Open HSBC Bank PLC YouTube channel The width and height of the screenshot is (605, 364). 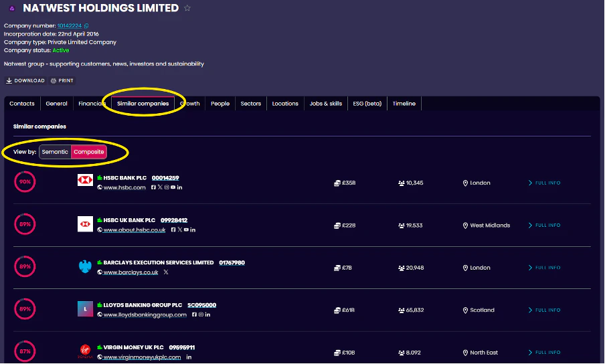pos(173,187)
